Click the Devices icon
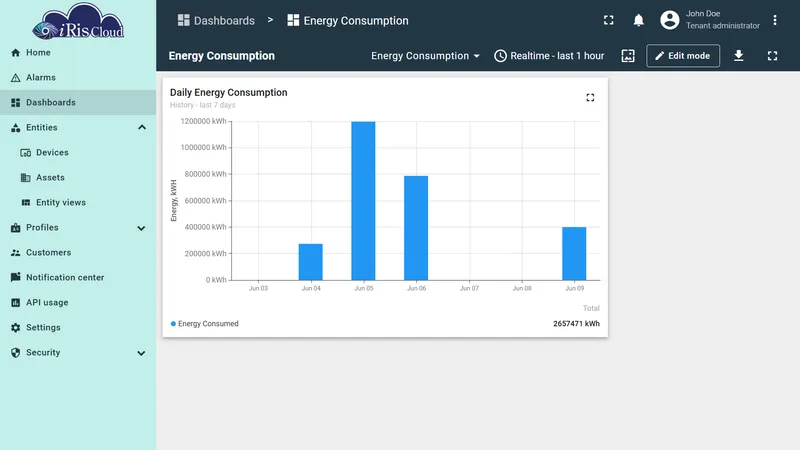Viewport: 800px width, 450px height. (26, 153)
